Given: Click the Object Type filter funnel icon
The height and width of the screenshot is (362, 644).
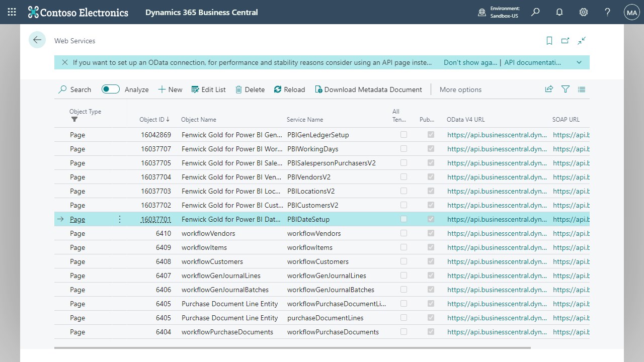Looking at the screenshot, I should click(74, 120).
